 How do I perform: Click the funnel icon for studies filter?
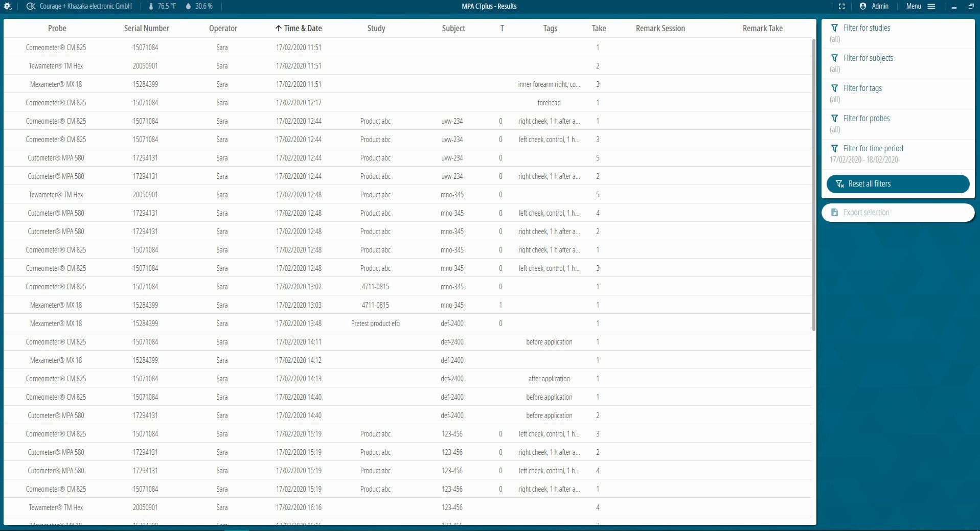point(834,28)
